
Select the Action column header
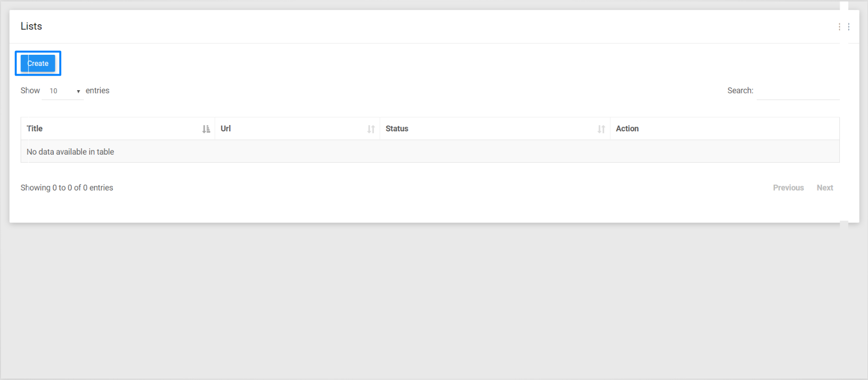point(725,128)
